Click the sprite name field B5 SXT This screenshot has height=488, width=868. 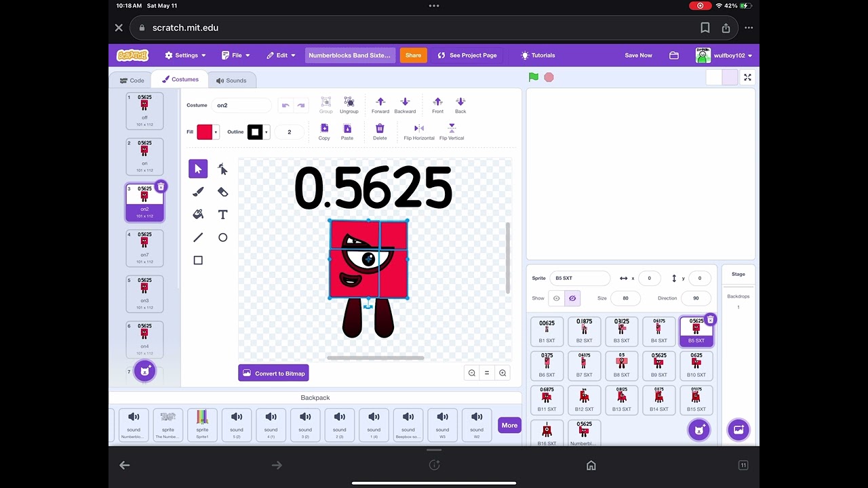coord(580,278)
